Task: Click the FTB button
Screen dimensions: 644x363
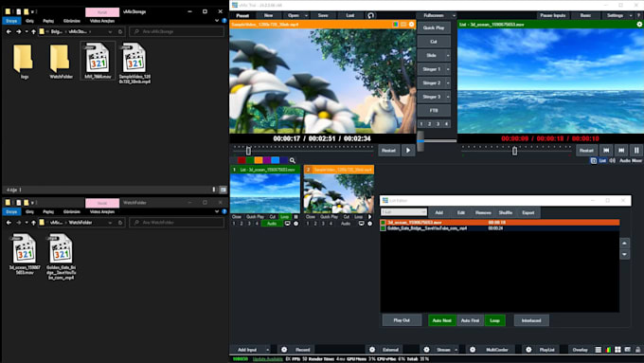Action: click(x=434, y=111)
